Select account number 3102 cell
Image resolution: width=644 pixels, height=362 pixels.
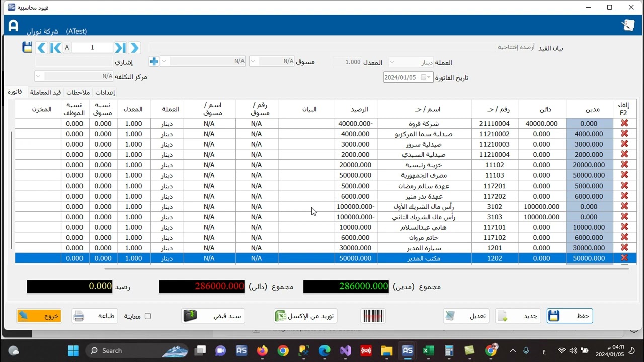[x=495, y=206]
